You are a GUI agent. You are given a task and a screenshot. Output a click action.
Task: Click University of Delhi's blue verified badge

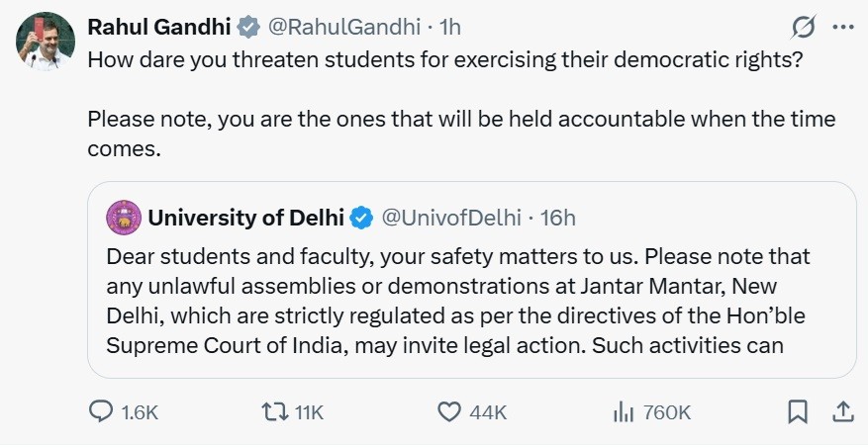coord(362,218)
